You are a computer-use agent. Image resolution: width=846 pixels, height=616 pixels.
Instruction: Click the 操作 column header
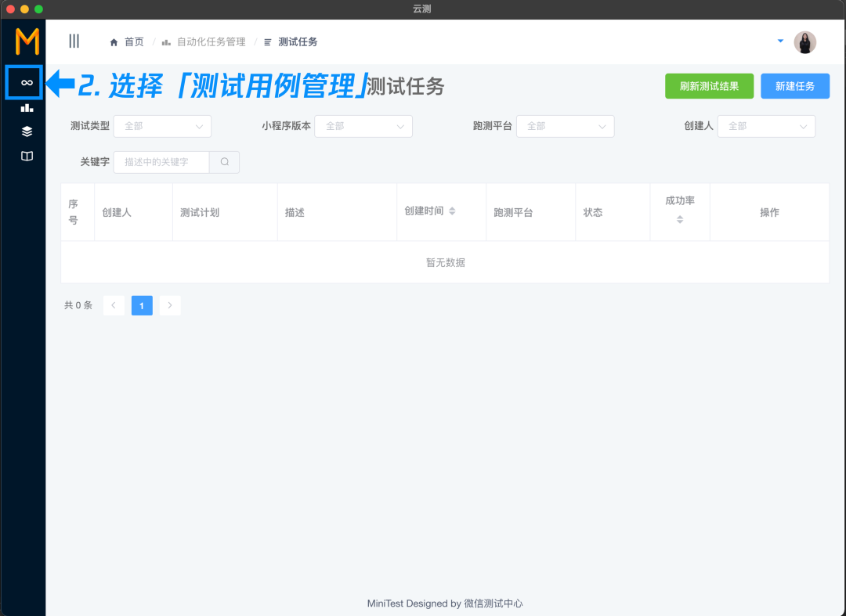click(769, 212)
